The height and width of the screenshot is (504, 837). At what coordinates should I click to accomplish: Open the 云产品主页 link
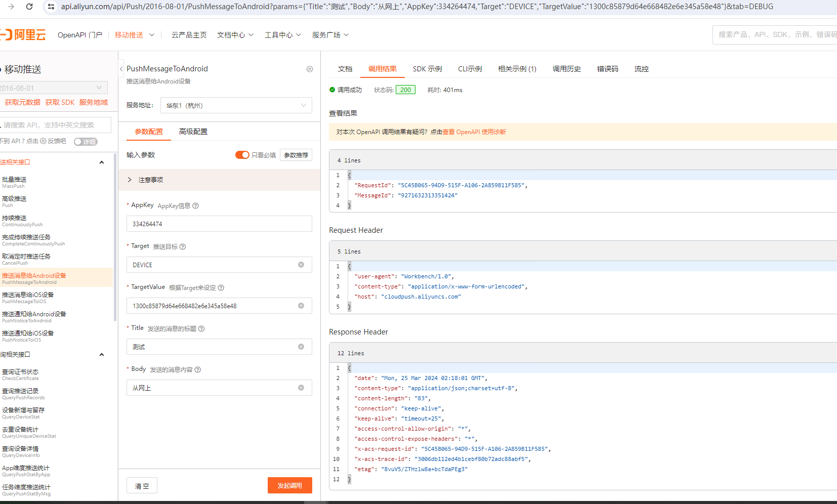coord(189,35)
